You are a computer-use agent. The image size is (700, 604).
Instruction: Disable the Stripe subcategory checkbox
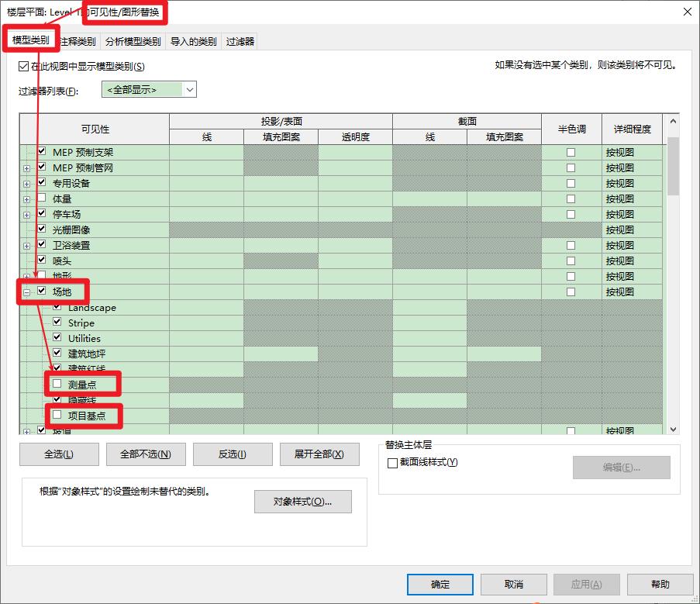pyautogui.click(x=57, y=323)
